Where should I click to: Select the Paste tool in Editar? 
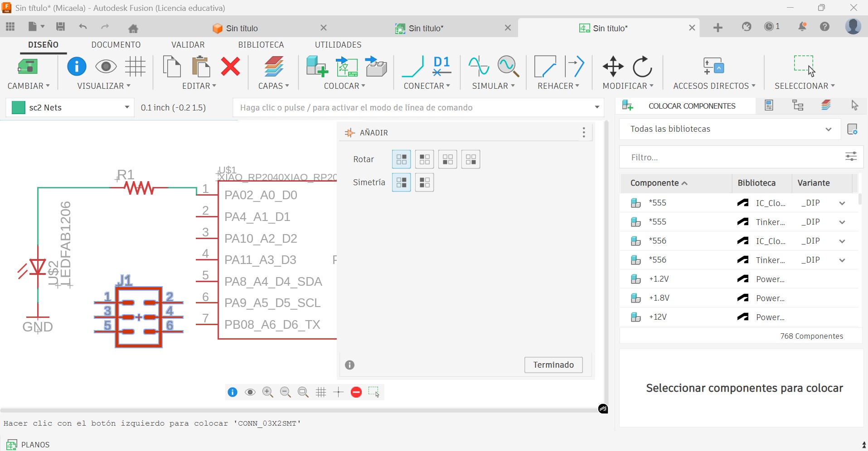[x=201, y=67]
